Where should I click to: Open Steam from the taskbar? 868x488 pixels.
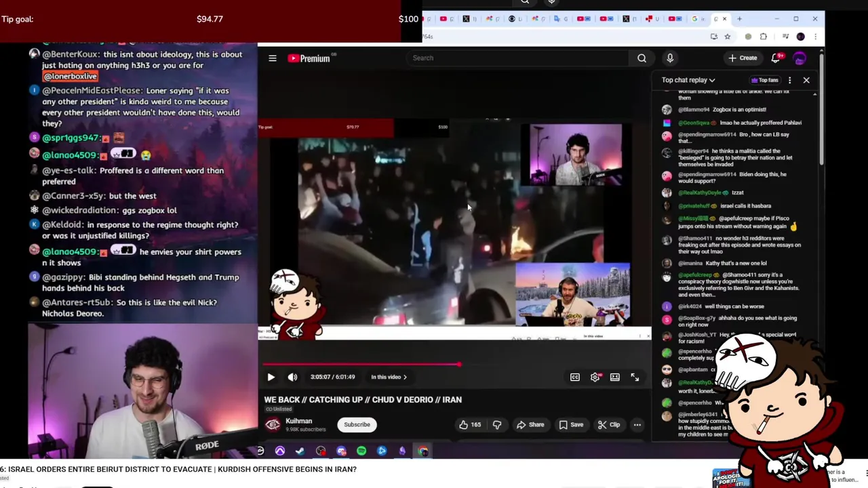(300, 451)
